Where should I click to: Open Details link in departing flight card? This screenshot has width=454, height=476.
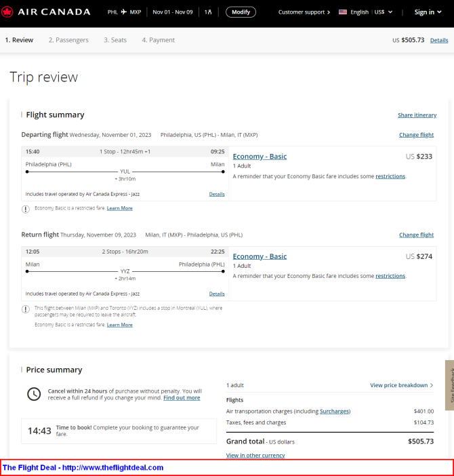[217, 195]
